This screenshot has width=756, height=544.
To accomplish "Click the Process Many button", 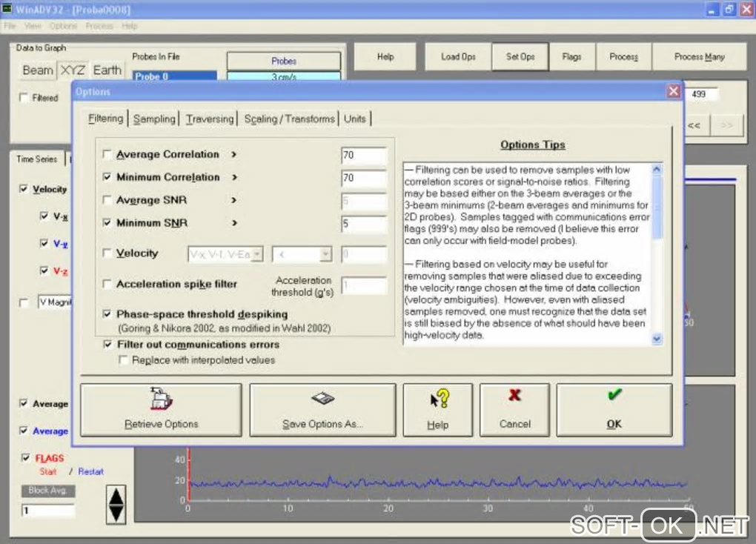I will tap(699, 57).
